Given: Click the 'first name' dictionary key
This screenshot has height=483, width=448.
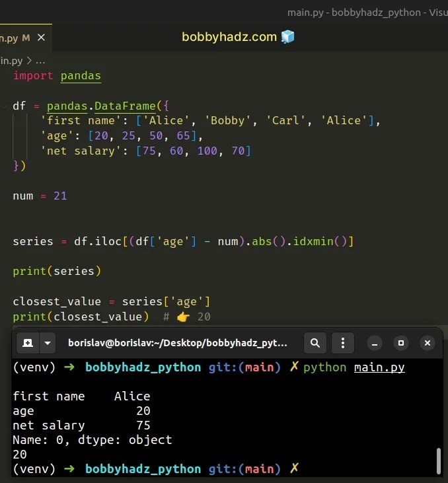Looking at the screenshot, I should 82,121.
